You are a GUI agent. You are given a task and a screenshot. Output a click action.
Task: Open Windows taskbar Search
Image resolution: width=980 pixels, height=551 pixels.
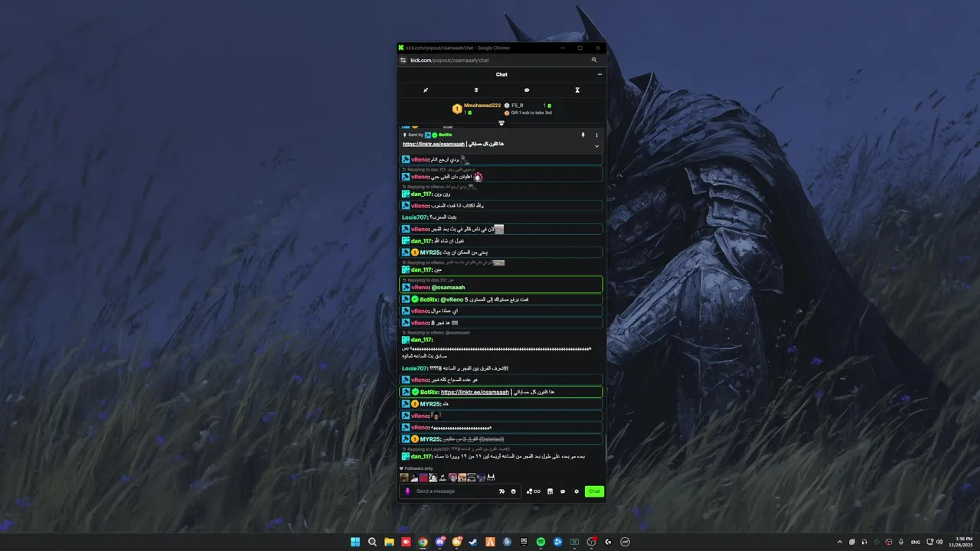click(x=372, y=542)
